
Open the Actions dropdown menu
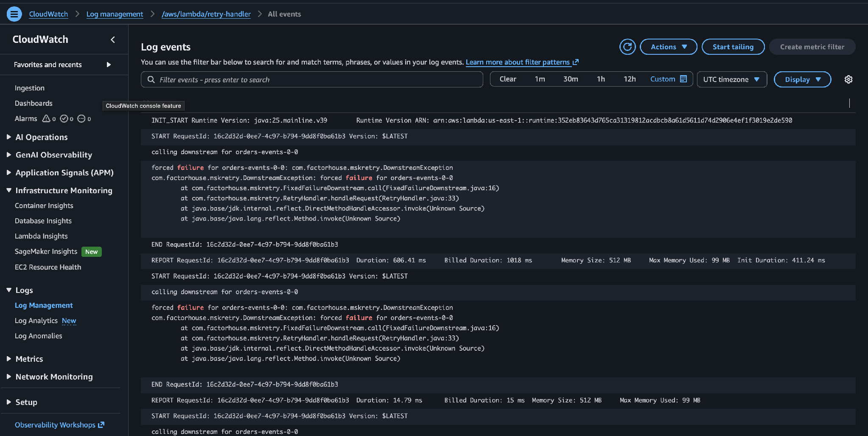coord(669,47)
